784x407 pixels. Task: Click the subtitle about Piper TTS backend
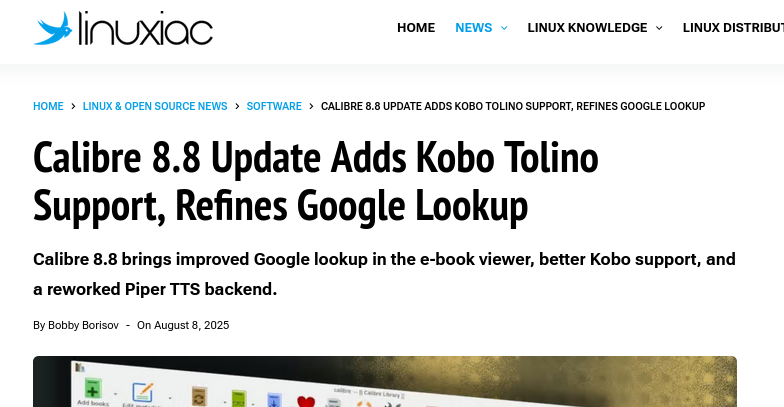tap(384, 274)
